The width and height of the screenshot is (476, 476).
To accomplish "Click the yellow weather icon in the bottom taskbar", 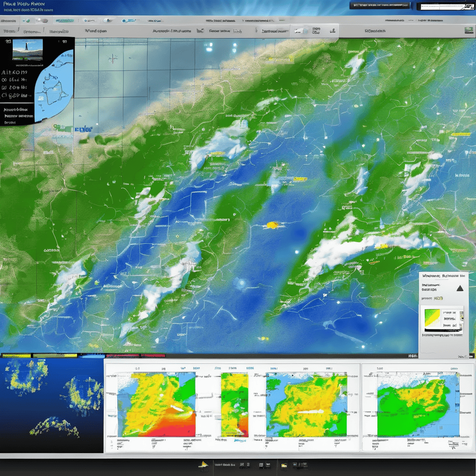I will [x=203, y=464].
